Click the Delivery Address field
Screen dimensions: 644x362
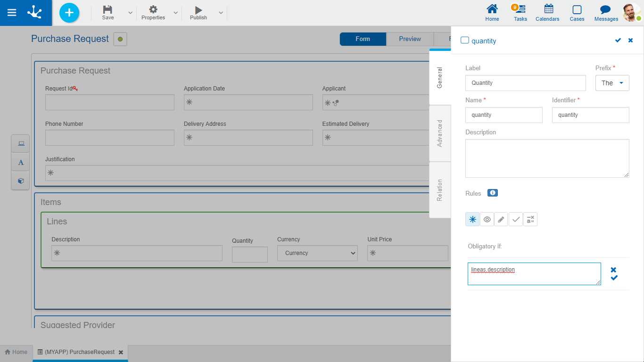point(248,138)
